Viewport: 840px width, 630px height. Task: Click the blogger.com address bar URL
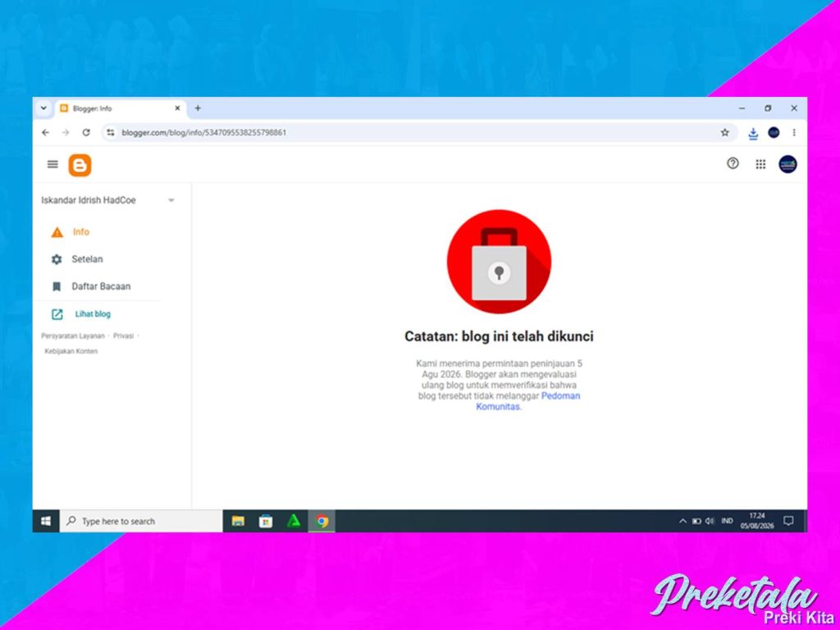point(204,132)
